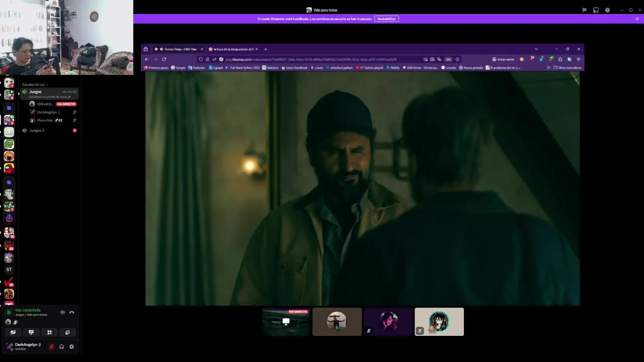Toggle camera on in voice panel
644x362 pixels.
point(13,332)
